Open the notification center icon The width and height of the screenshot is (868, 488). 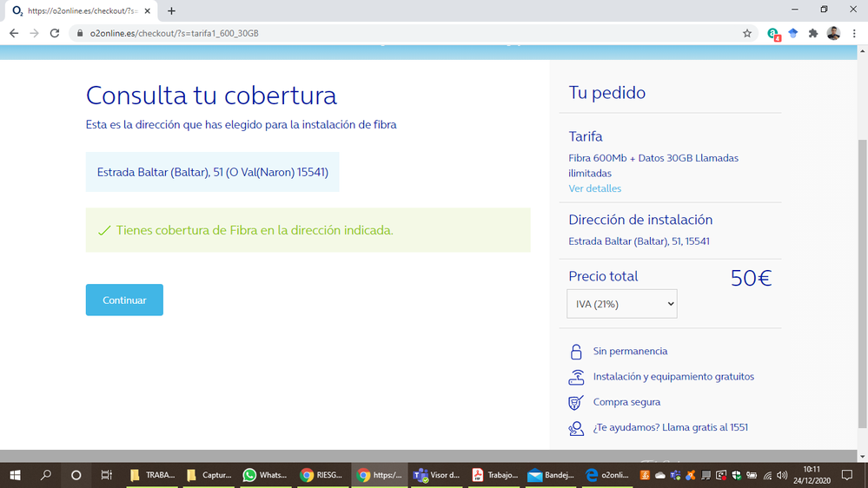847,475
